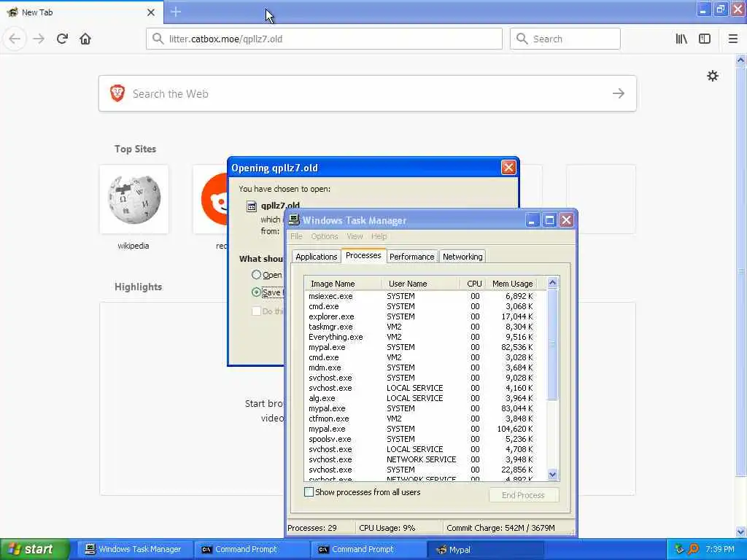Click the magnifier system tray icon

click(694, 549)
